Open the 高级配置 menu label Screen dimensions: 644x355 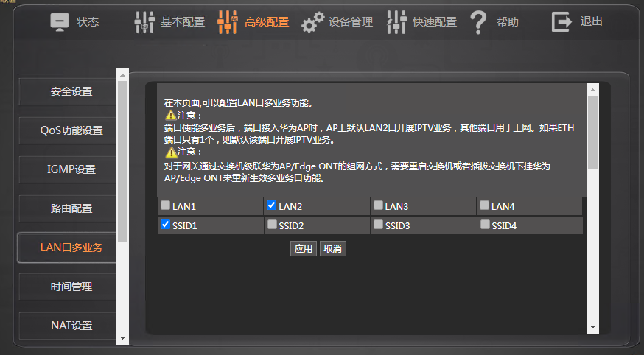click(x=267, y=22)
